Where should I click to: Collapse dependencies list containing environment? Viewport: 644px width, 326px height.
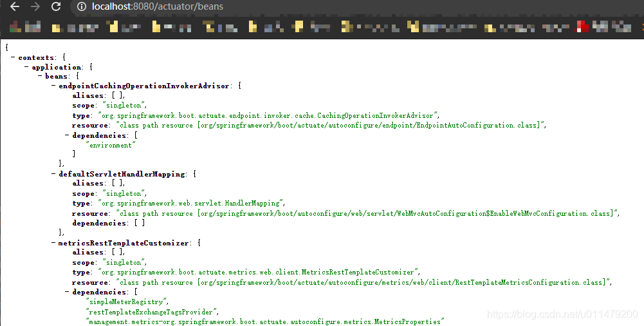67,135
